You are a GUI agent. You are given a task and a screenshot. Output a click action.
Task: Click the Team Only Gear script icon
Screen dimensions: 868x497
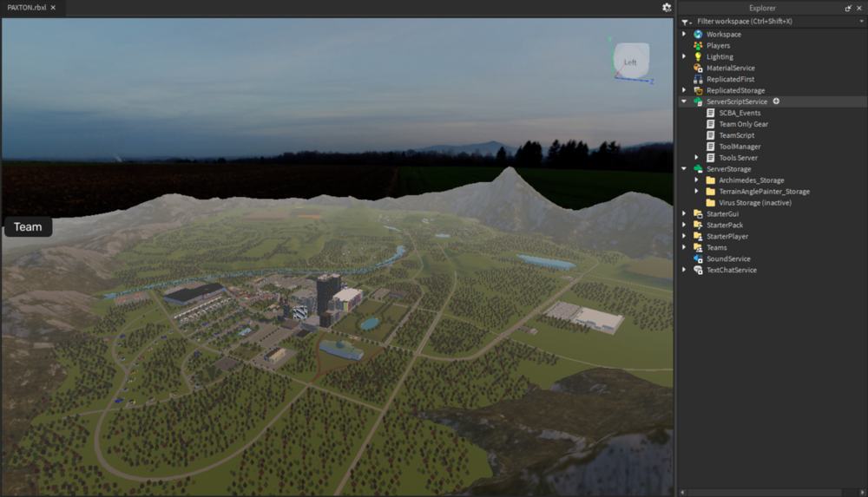(x=711, y=124)
